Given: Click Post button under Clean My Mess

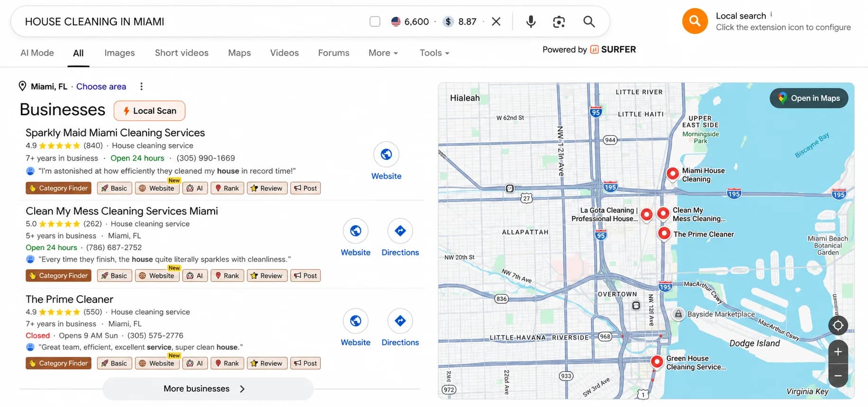Looking at the screenshot, I should tap(305, 276).
